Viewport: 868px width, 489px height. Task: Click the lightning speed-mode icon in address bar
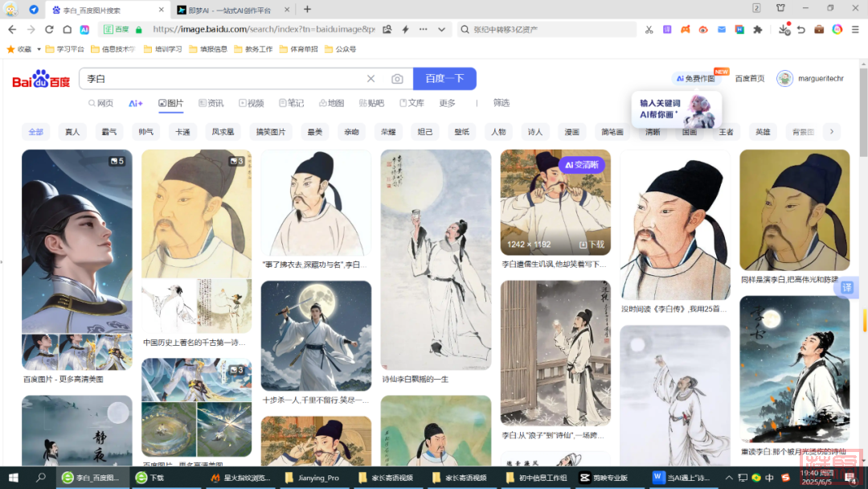(x=405, y=29)
